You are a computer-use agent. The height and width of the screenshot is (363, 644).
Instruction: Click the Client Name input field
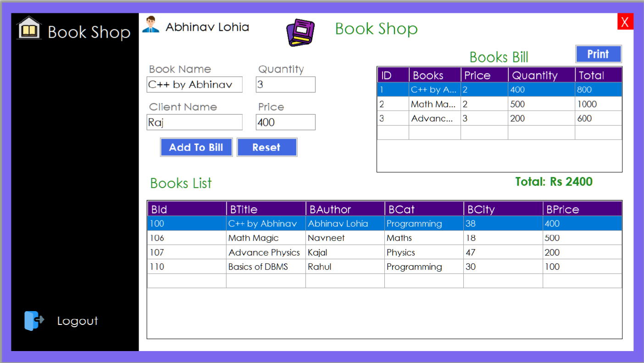[x=194, y=122]
